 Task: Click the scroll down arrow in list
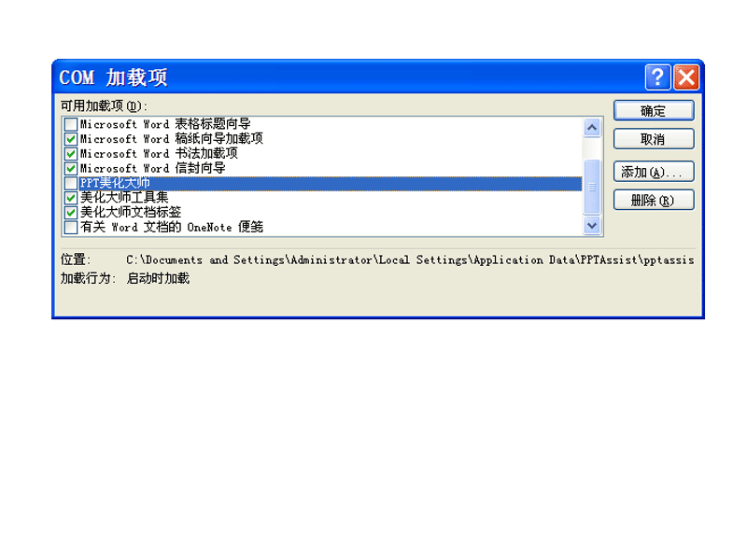(592, 225)
